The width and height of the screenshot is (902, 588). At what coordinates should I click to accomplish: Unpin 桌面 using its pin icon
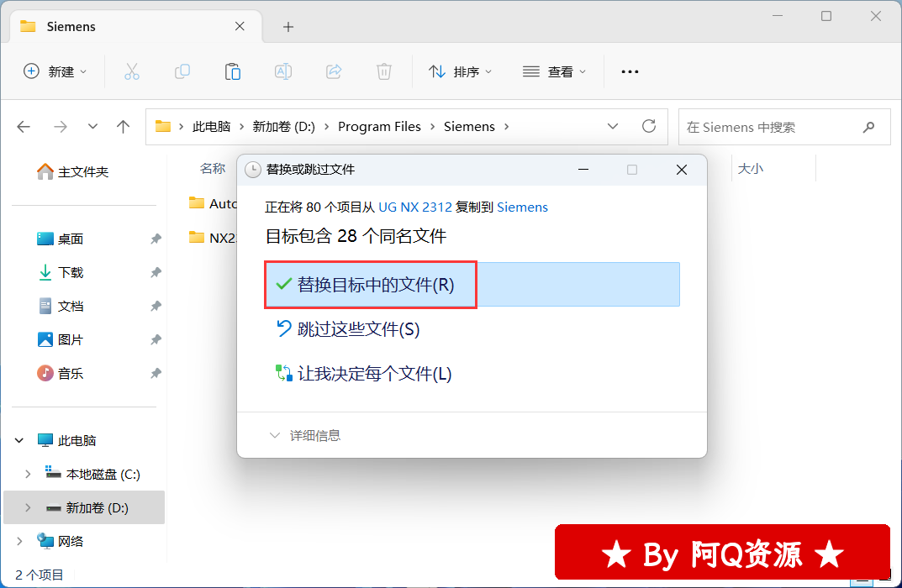156,239
